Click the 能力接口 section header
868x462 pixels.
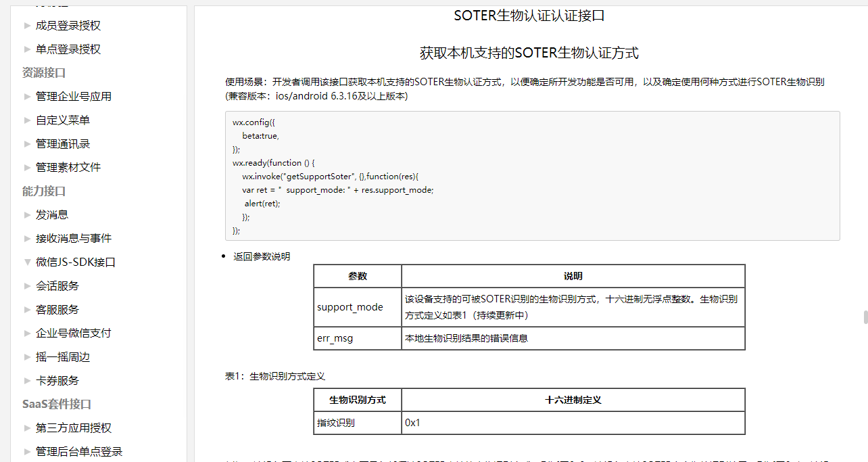44,191
